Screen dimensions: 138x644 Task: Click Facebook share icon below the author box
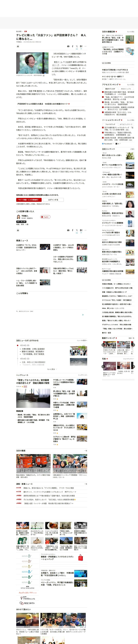pos(73,230)
